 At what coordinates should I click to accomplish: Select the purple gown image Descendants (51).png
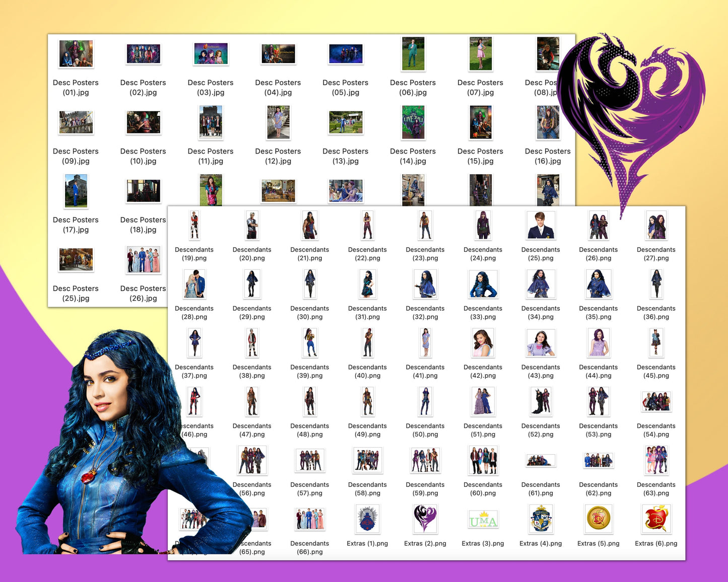point(483,401)
